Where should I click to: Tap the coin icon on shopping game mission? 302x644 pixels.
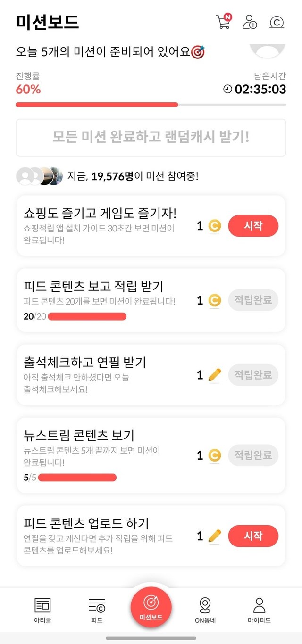click(214, 226)
